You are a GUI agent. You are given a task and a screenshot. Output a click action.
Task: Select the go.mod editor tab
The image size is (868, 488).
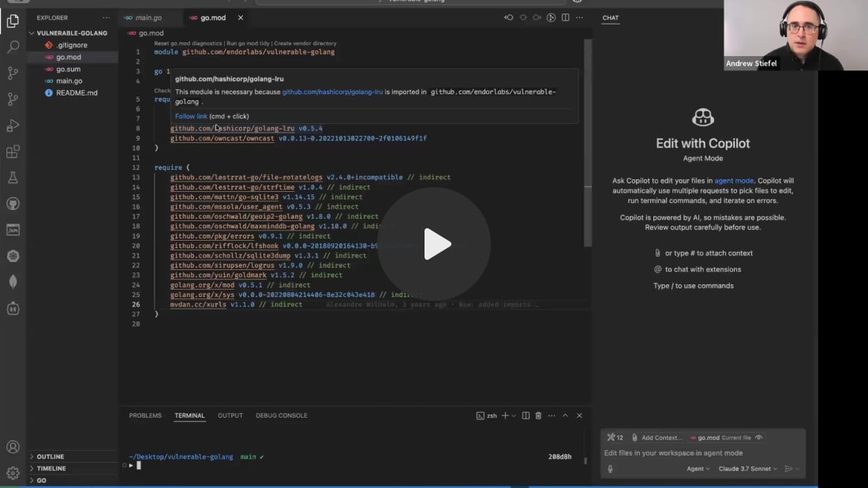click(213, 17)
